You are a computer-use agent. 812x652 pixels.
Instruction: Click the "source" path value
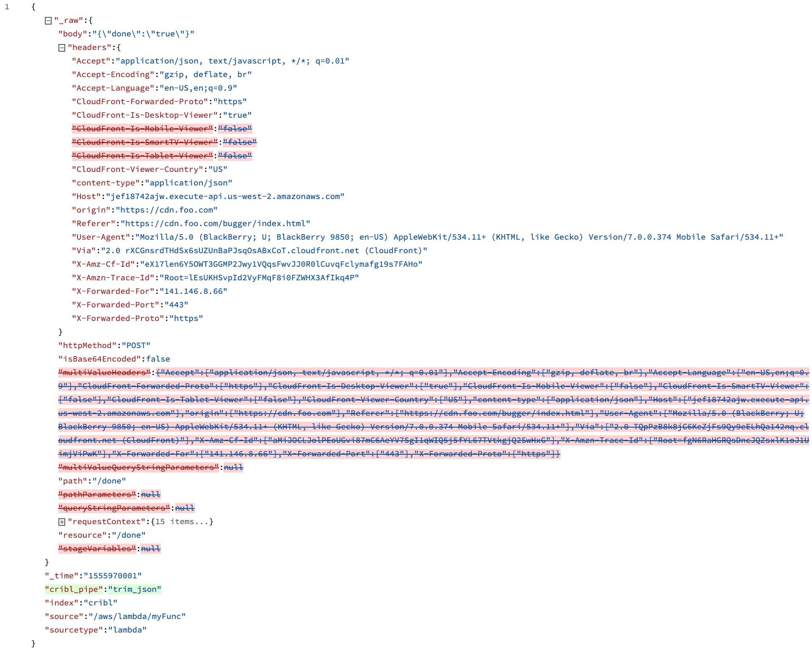(x=137, y=616)
